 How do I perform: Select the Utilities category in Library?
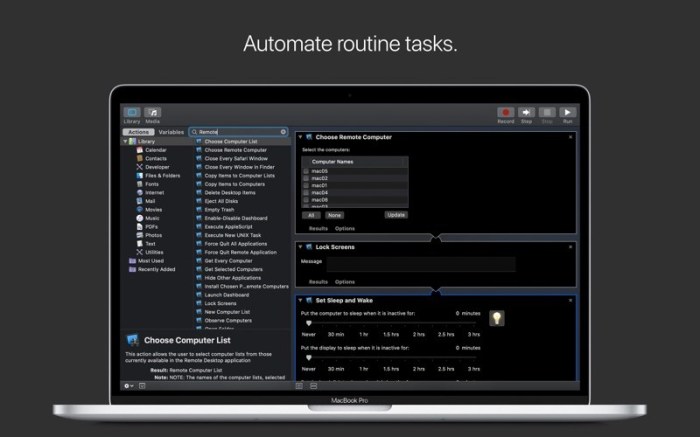pos(154,252)
